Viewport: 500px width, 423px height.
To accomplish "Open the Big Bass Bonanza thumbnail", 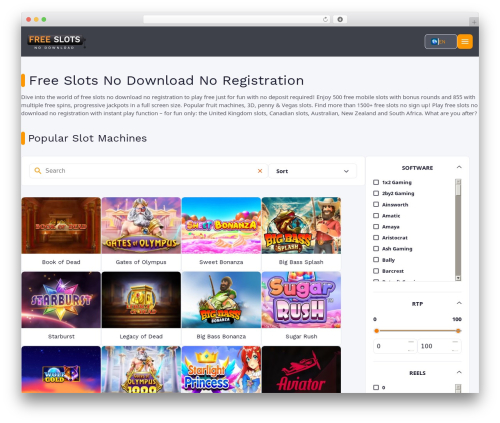I will click(221, 300).
